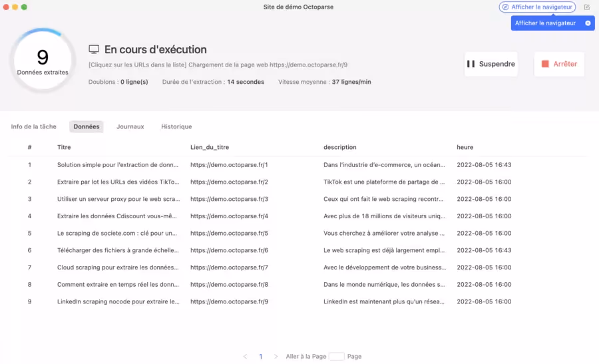Click description 'Le web scraping est déjà largement empl...'
The width and height of the screenshot is (599, 364).
tap(384, 250)
